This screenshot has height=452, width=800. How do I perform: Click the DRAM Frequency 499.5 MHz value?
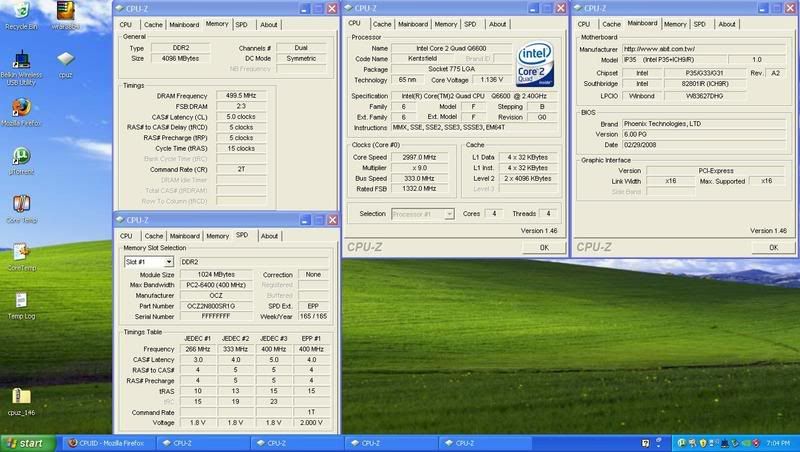click(241, 95)
